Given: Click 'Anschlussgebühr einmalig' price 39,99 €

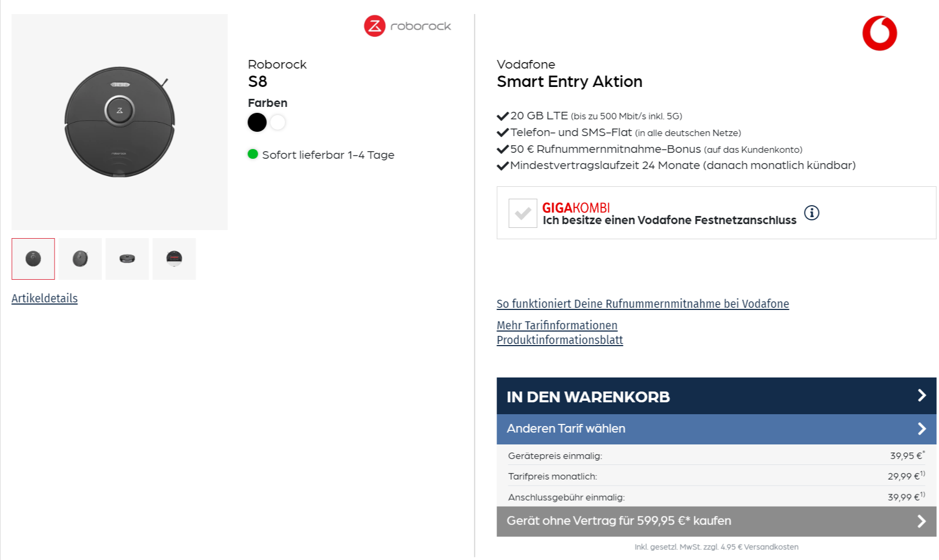Looking at the screenshot, I should coord(906,497).
